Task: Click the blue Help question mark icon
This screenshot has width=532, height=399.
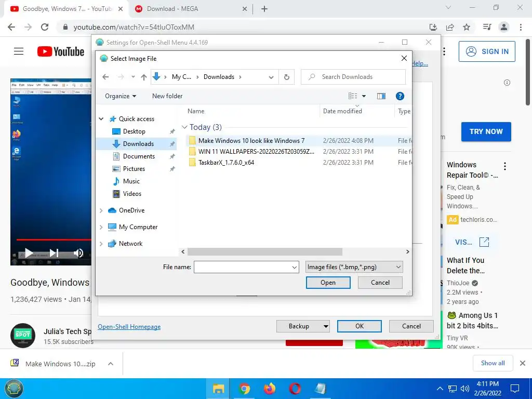Action: click(400, 96)
